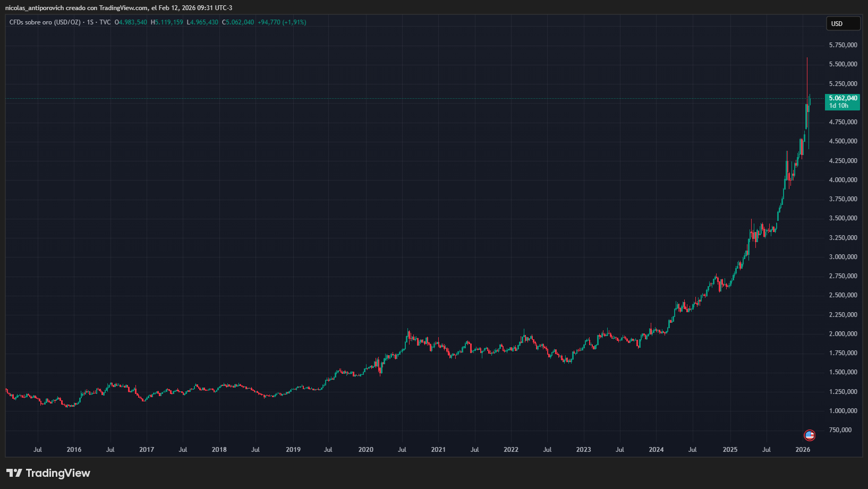Click the 2.000,000 price scale label
The image size is (868, 489).
pyautogui.click(x=843, y=334)
